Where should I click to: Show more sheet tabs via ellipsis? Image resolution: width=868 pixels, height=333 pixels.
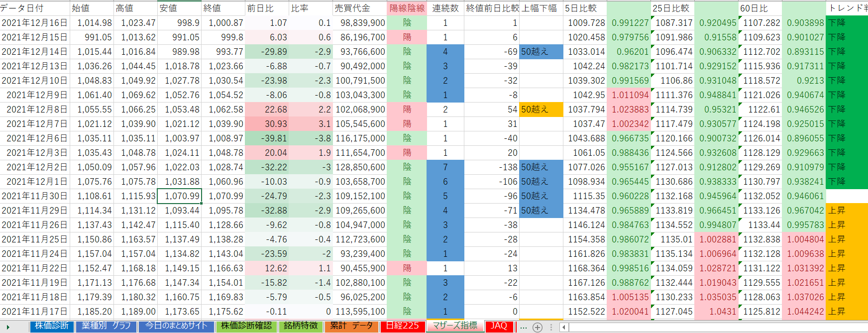pos(523,327)
